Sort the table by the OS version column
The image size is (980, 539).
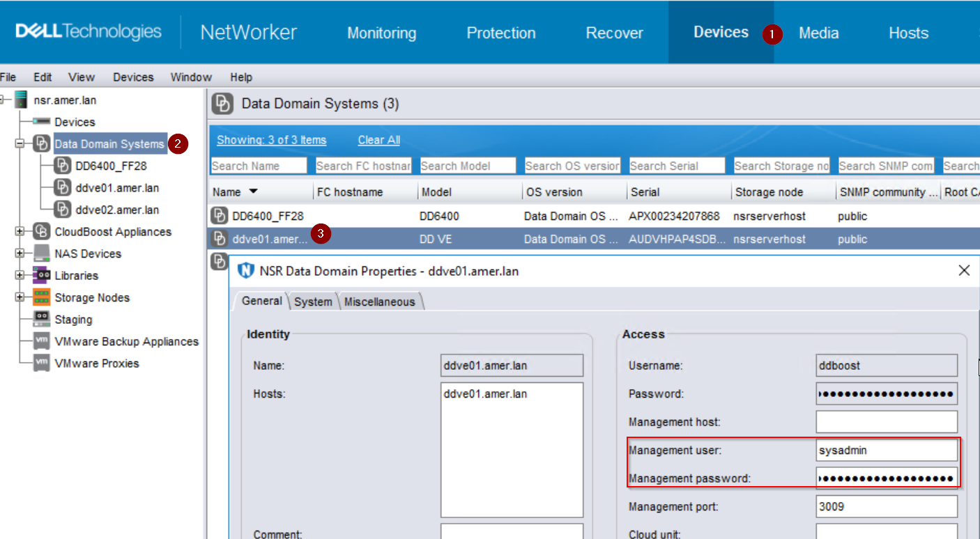pyautogui.click(x=574, y=192)
